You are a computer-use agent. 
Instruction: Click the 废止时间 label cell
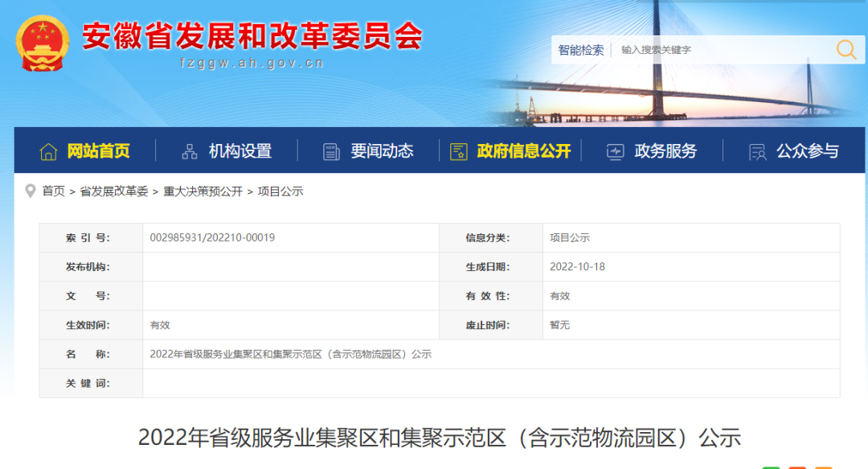coord(491,325)
